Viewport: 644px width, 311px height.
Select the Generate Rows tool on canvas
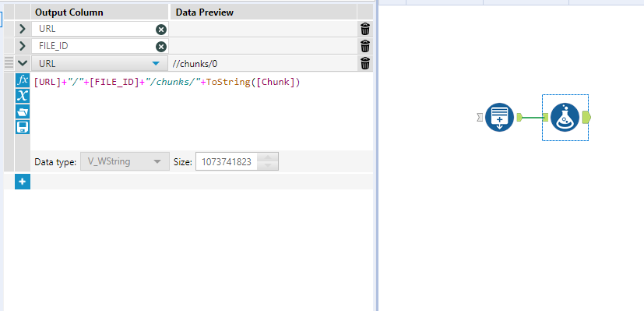point(499,118)
